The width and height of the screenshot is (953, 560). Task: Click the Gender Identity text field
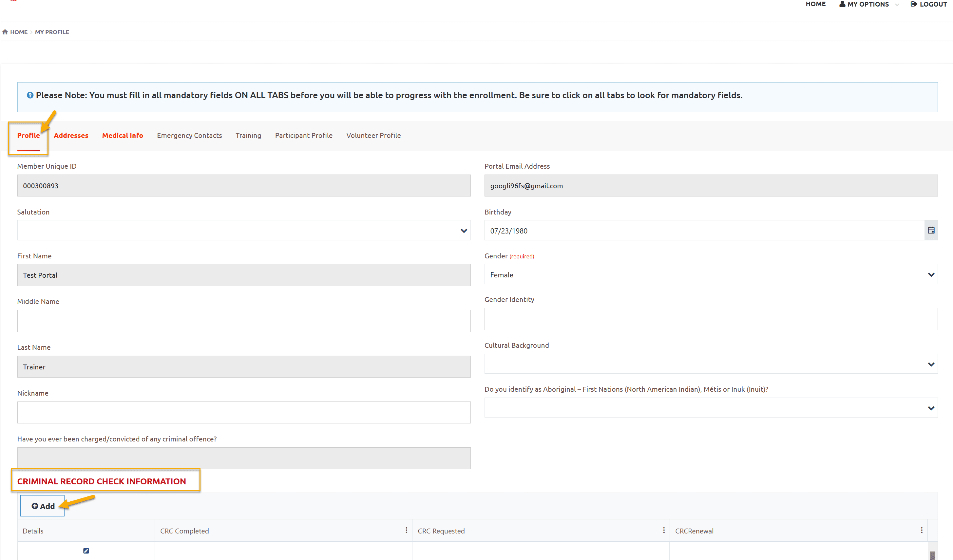[711, 319]
